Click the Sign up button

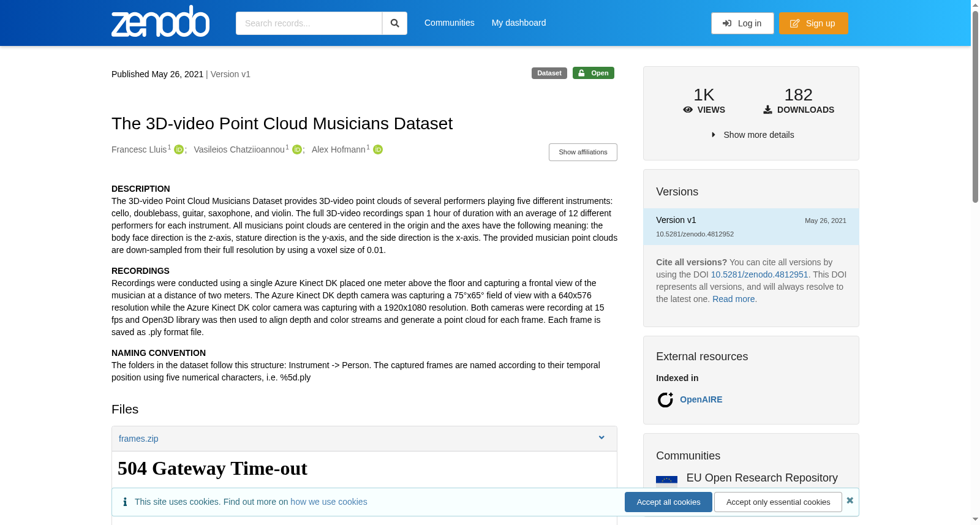pyautogui.click(x=813, y=23)
